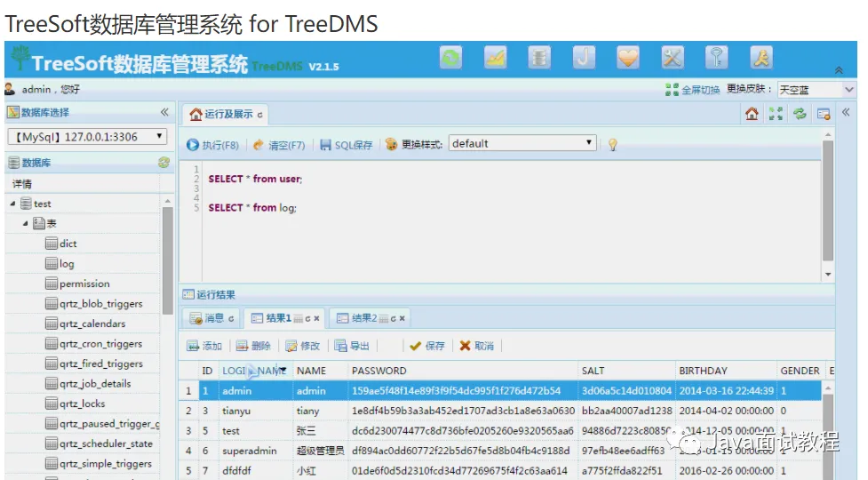
Task: Click the green arrows fullscreen icon in tab toolbar
Action: pyautogui.click(x=776, y=114)
